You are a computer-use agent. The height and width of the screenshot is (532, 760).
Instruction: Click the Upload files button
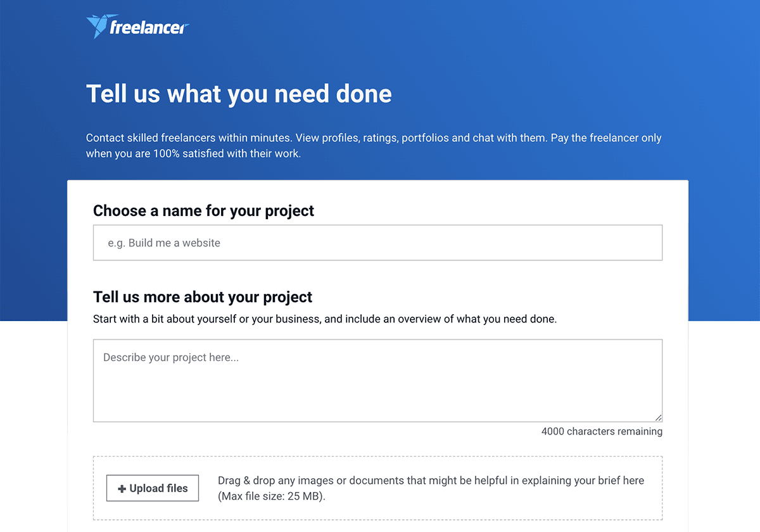(x=153, y=488)
